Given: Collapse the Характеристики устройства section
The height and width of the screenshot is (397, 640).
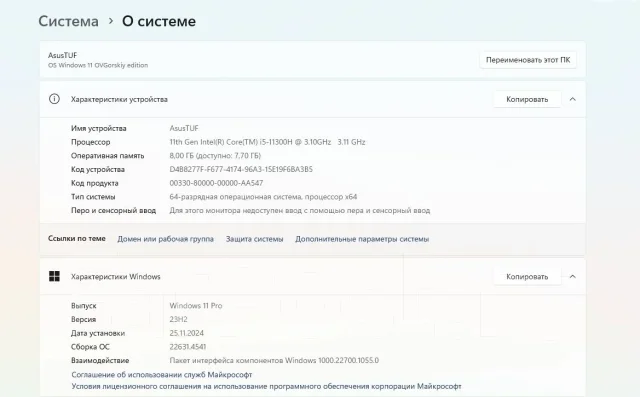Looking at the screenshot, I should [x=573, y=99].
